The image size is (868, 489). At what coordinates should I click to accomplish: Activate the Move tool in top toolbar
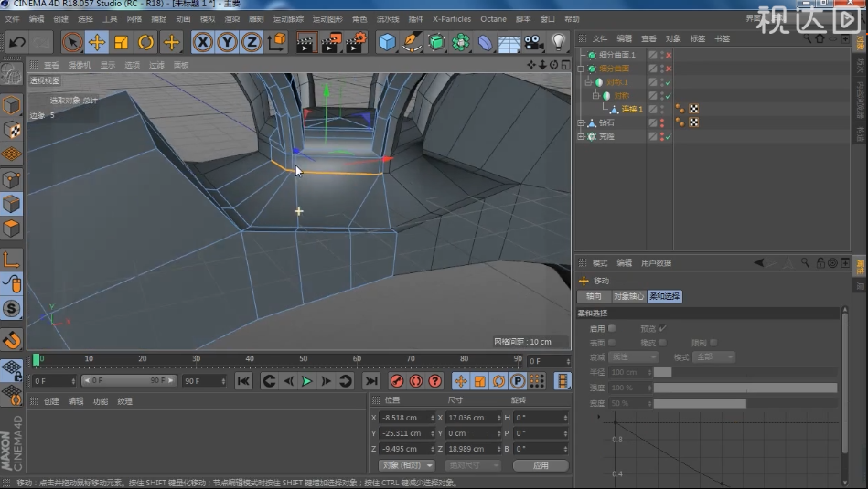pyautogui.click(x=97, y=42)
